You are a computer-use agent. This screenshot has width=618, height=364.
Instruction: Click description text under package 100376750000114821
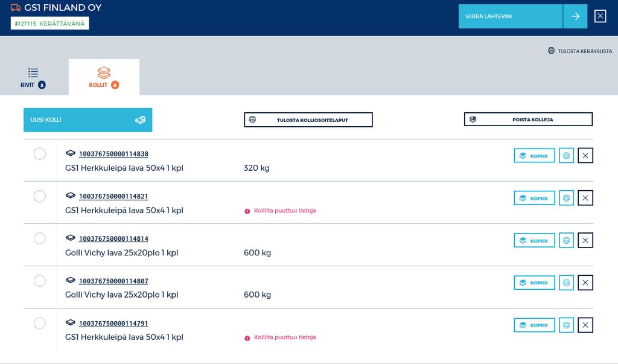click(x=124, y=211)
